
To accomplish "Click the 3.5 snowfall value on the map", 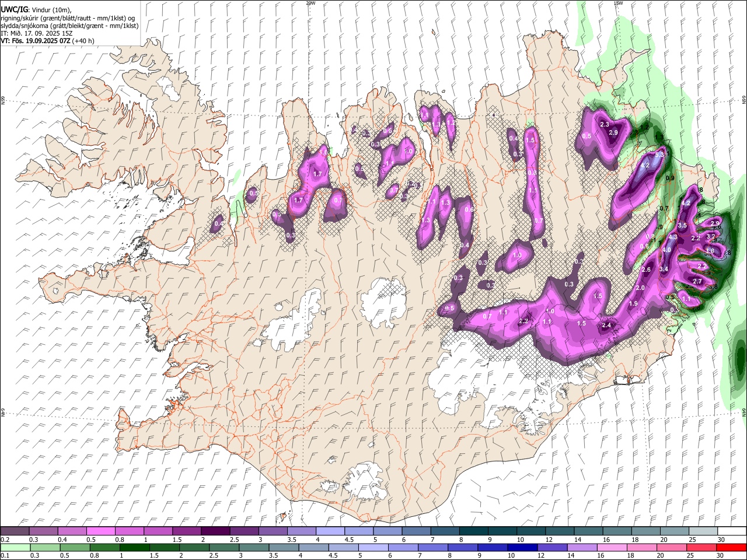I will click(x=682, y=225).
